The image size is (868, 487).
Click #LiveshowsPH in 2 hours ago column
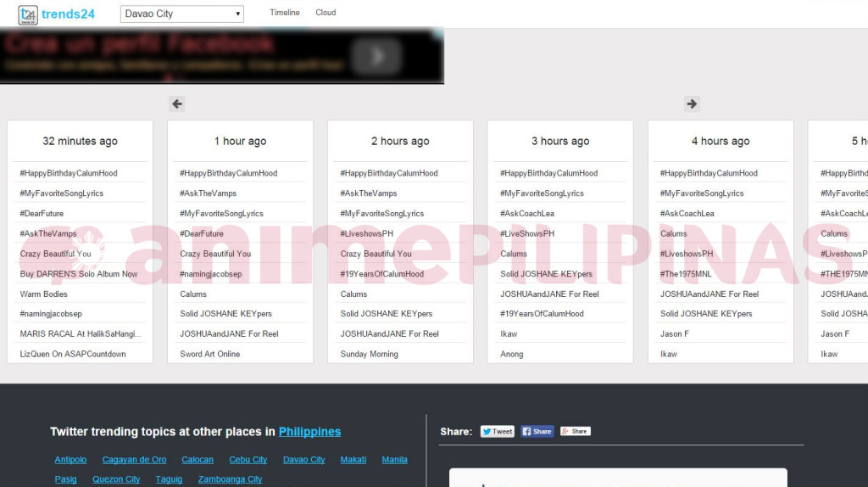[x=366, y=234]
